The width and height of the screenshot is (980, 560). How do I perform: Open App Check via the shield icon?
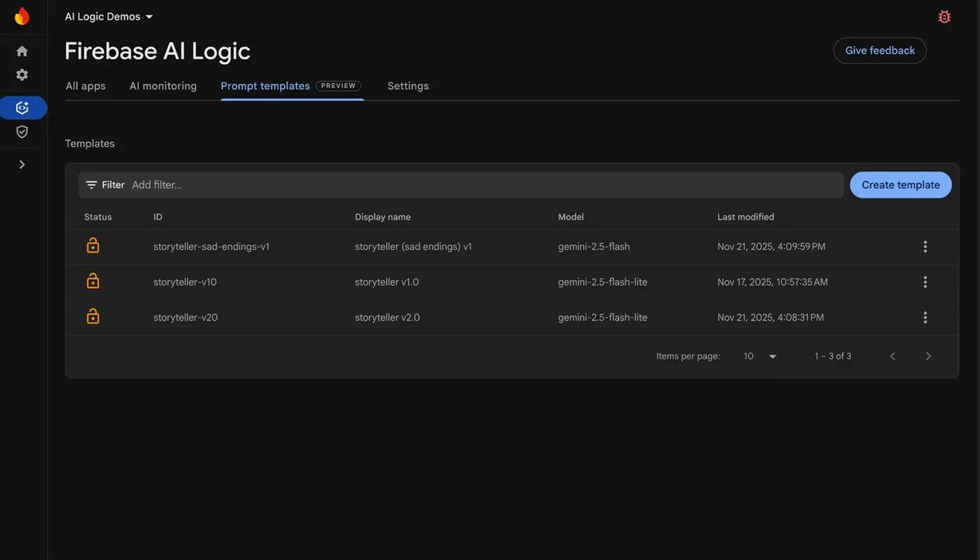21,131
